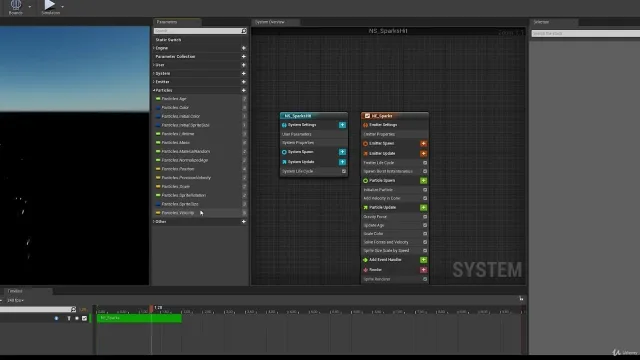Image resolution: width=640 pixels, height=360 pixels.
Task: Click plus next to System Settings
Action: pyautogui.click(x=342, y=125)
